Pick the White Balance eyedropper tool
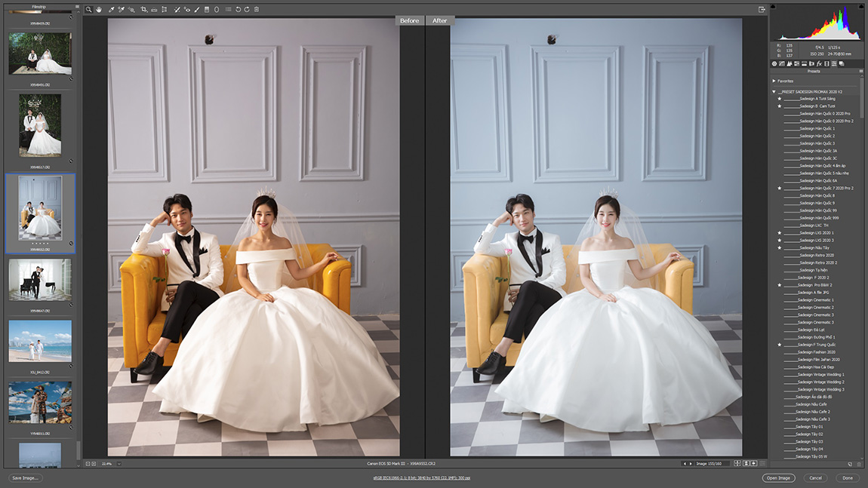This screenshot has height=488, width=868. [111, 10]
